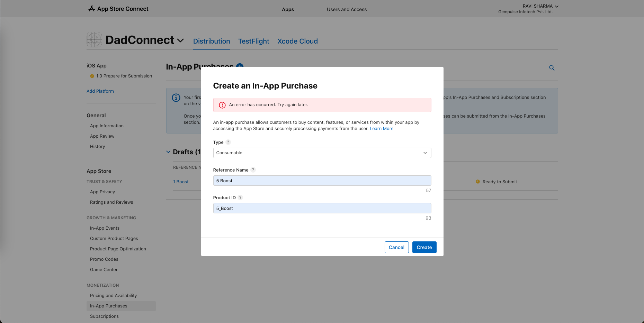644x323 pixels.
Task: Open Ratings and Reviews in sidebar
Action: point(111,202)
